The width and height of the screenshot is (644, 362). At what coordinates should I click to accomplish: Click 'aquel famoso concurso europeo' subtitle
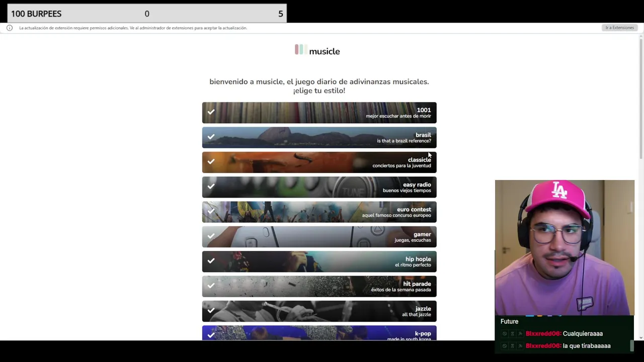tap(396, 215)
